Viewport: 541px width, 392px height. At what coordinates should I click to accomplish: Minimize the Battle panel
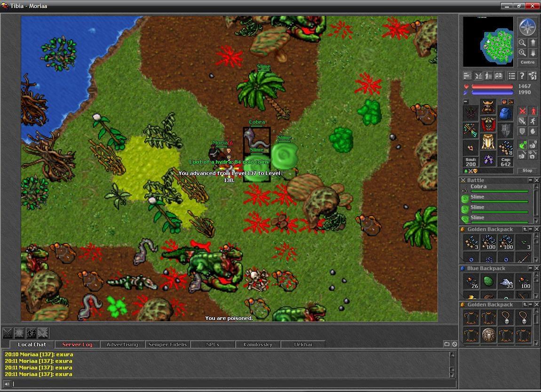pos(530,180)
